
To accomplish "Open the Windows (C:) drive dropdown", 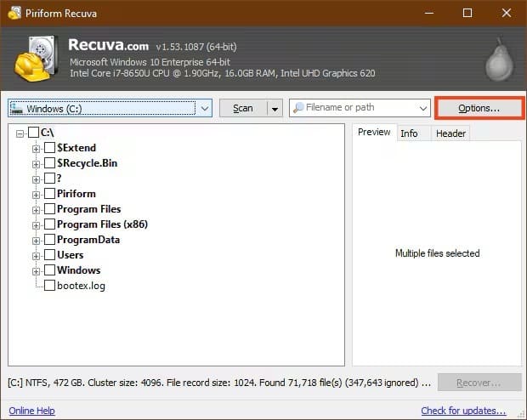I will (x=204, y=108).
